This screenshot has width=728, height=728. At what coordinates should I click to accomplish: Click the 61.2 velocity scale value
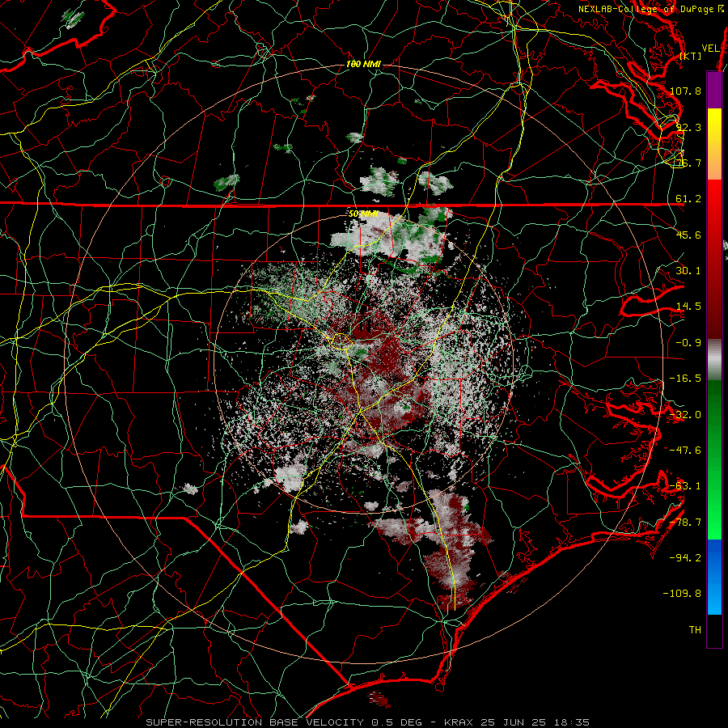[x=688, y=199]
